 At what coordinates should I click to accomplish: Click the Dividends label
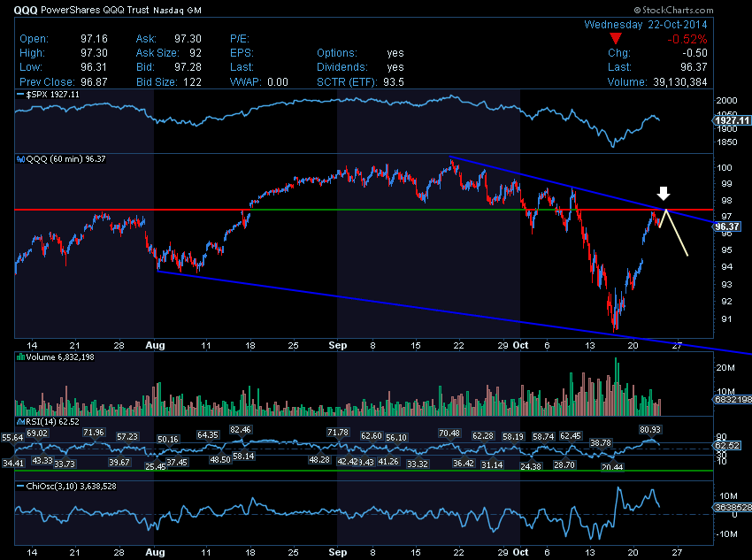(x=342, y=67)
